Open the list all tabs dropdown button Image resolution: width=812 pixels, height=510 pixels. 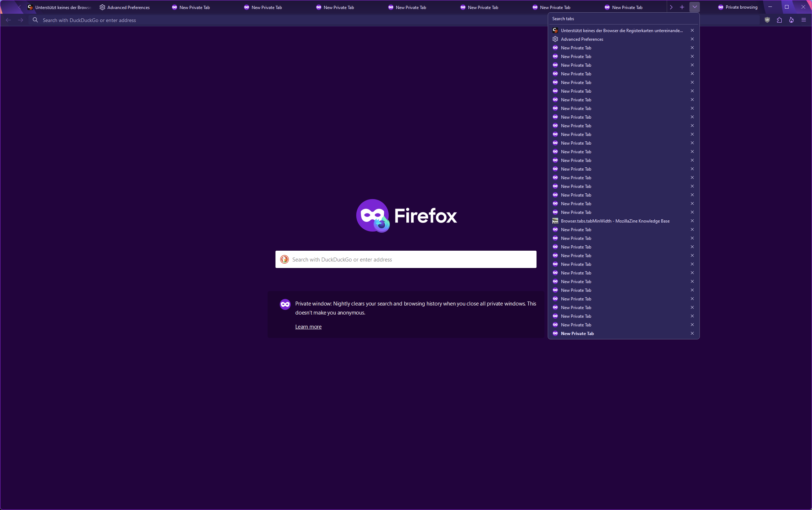[694, 7]
